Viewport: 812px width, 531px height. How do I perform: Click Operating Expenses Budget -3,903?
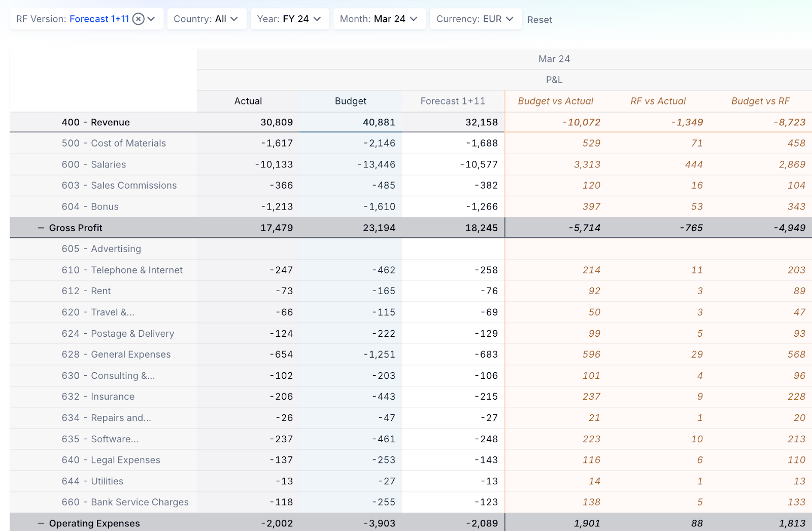point(379,523)
